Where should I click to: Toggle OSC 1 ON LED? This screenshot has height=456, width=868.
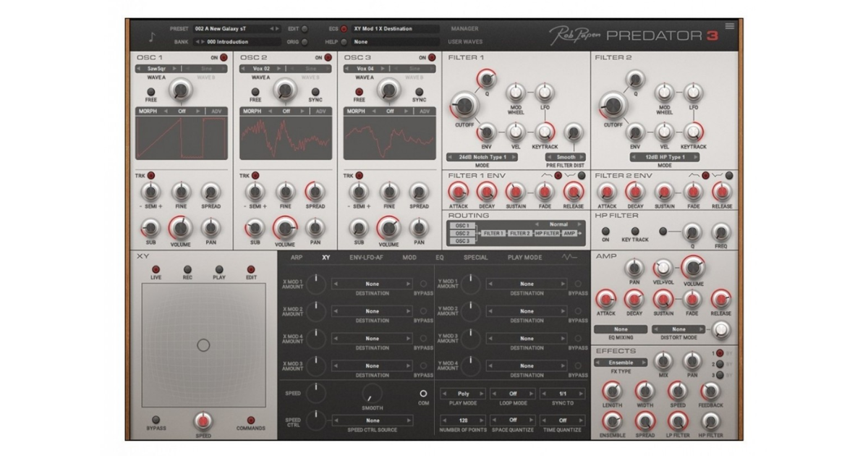click(224, 57)
